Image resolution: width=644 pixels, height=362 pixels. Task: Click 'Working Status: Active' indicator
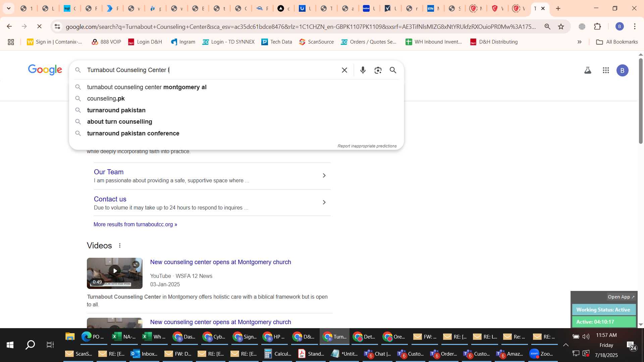pos(603,310)
